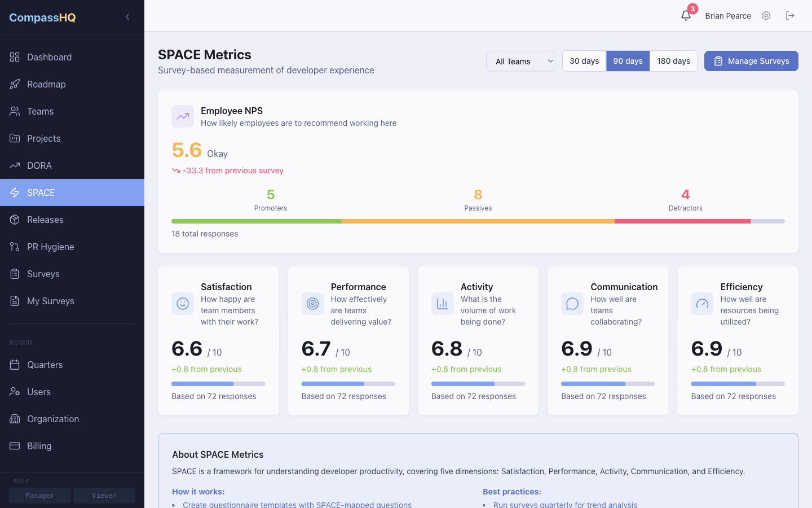The width and height of the screenshot is (812, 508).
Task: Open the Releases section
Action: click(x=46, y=220)
